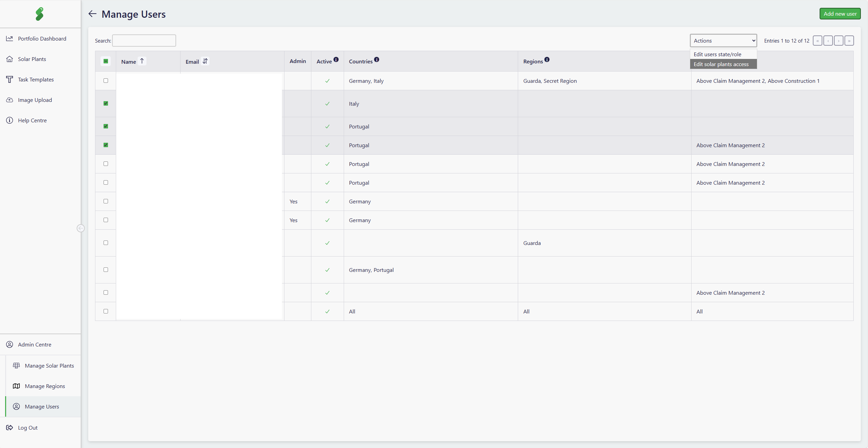The height and width of the screenshot is (448, 868).
Task: Uncheck the selected Italy row checkbox
Action: (106, 104)
